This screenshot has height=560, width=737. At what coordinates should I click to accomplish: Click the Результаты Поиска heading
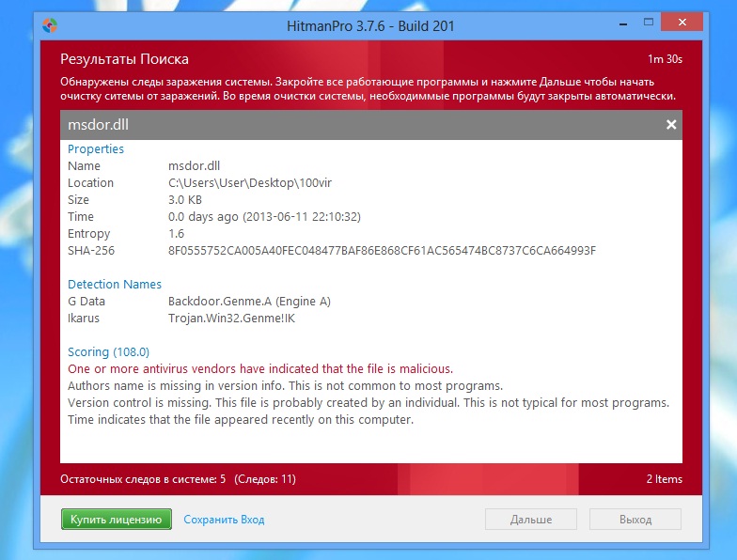[124, 59]
